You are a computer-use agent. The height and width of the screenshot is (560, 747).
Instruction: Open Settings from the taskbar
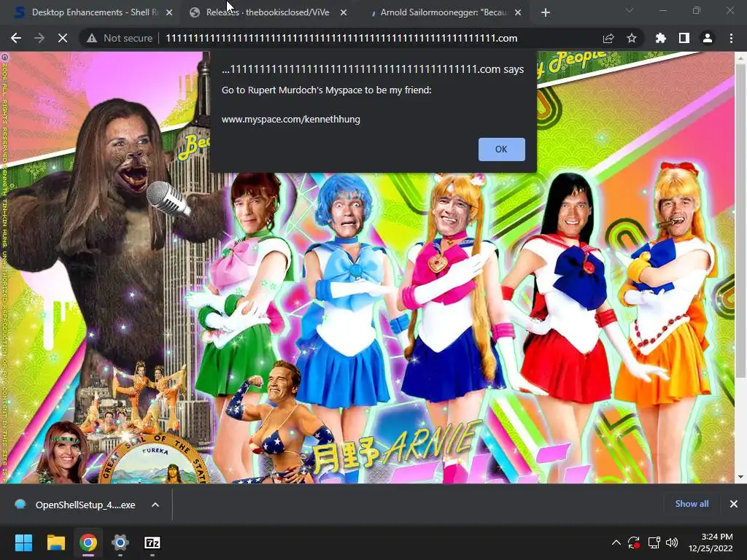(120, 542)
